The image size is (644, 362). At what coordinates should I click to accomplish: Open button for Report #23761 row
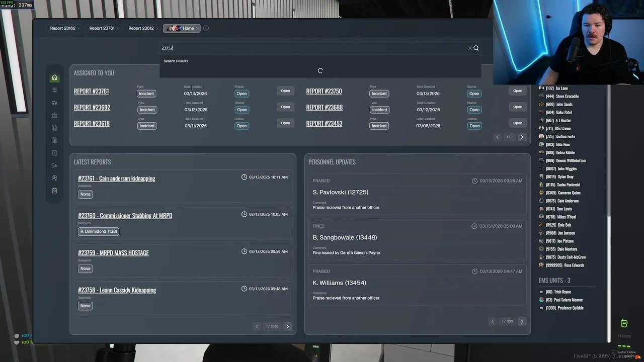click(285, 91)
